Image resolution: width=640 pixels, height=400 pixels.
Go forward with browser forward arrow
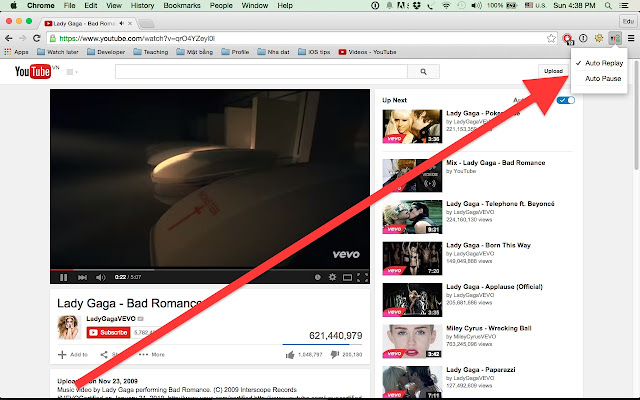pyautogui.click(x=22, y=38)
